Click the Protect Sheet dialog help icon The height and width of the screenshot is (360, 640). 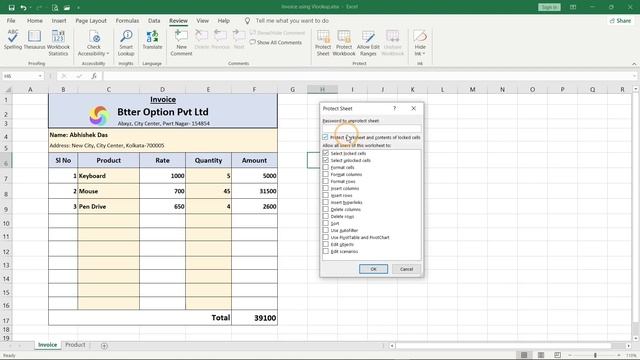coord(394,108)
